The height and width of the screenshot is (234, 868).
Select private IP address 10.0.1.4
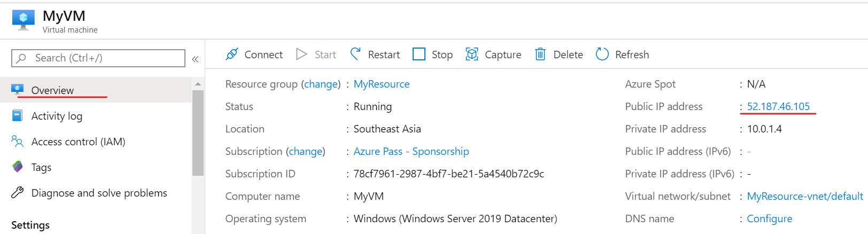pos(764,129)
